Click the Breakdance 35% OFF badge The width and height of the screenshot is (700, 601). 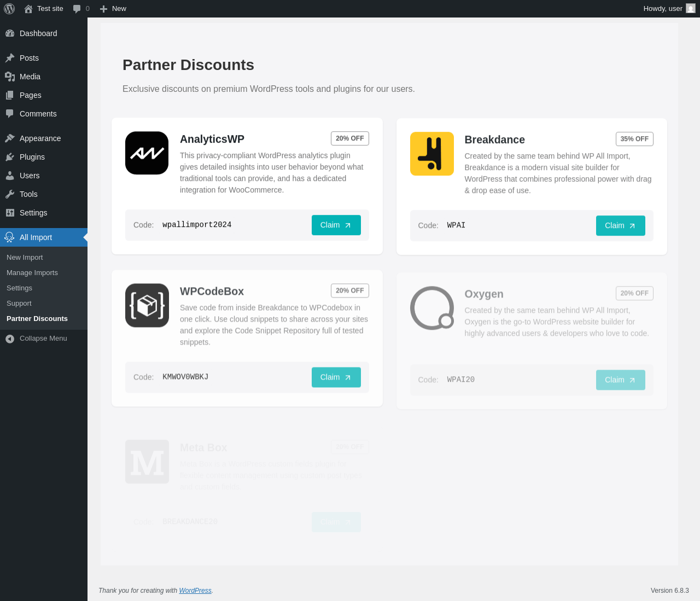[634, 139]
